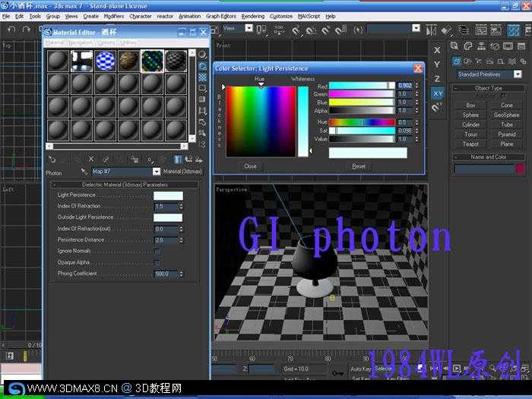Click Phong Coefficient spinner arrows
Viewport: 532px width, 399px height.
(181, 274)
